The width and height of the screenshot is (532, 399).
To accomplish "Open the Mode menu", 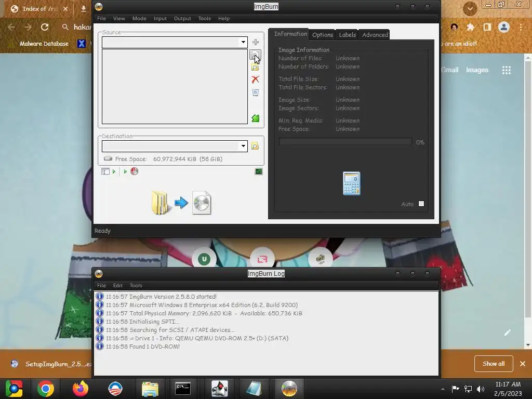I will point(139,19).
